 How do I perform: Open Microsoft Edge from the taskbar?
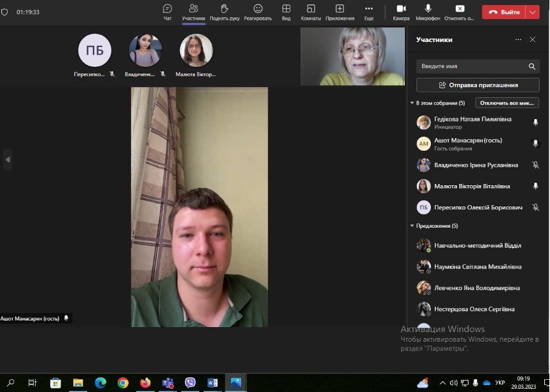coord(101,382)
